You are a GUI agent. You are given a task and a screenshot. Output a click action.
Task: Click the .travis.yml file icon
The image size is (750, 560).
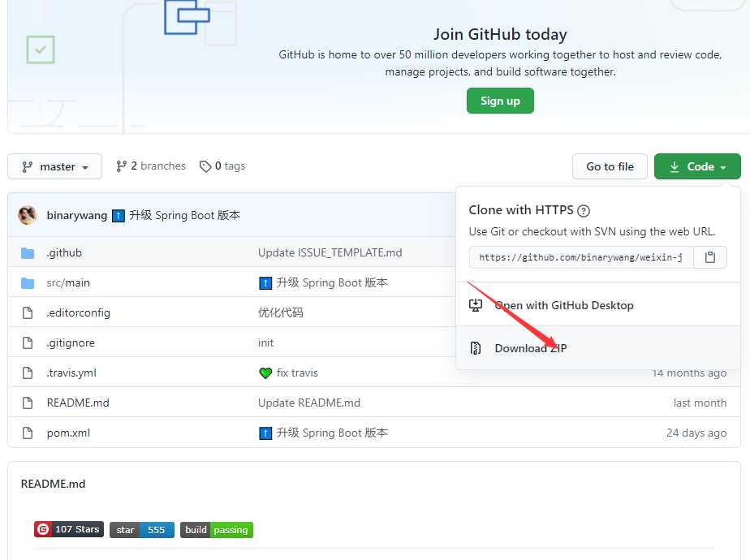point(28,373)
